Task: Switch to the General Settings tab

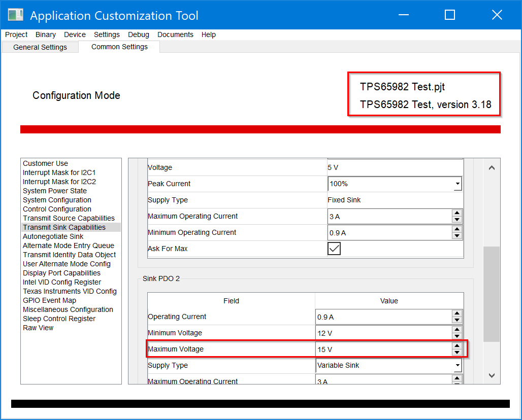Action: point(40,47)
